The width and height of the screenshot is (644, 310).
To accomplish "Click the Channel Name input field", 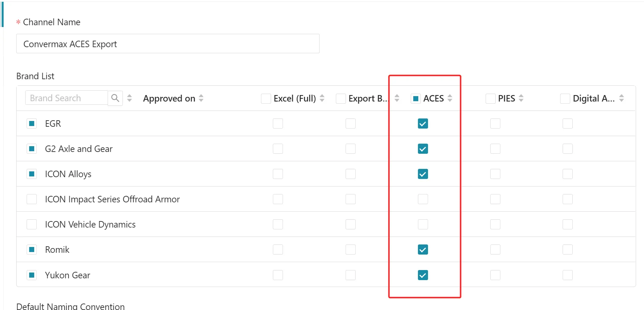I will click(x=168, y=44).
